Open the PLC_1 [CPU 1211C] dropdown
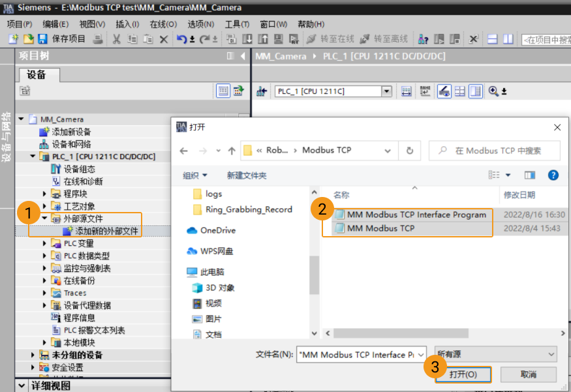The image size is (571, 392). (x=387, y=91)
